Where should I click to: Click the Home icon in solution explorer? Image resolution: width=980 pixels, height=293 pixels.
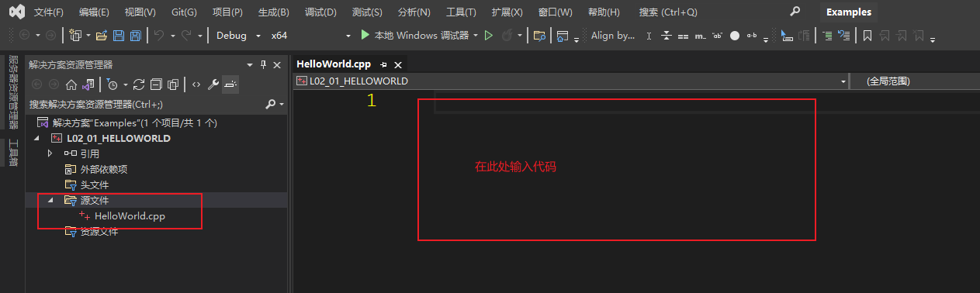(x=71, y=84)
